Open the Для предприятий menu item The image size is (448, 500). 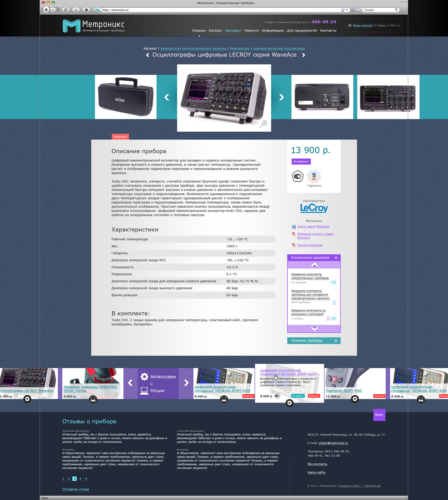302,31
